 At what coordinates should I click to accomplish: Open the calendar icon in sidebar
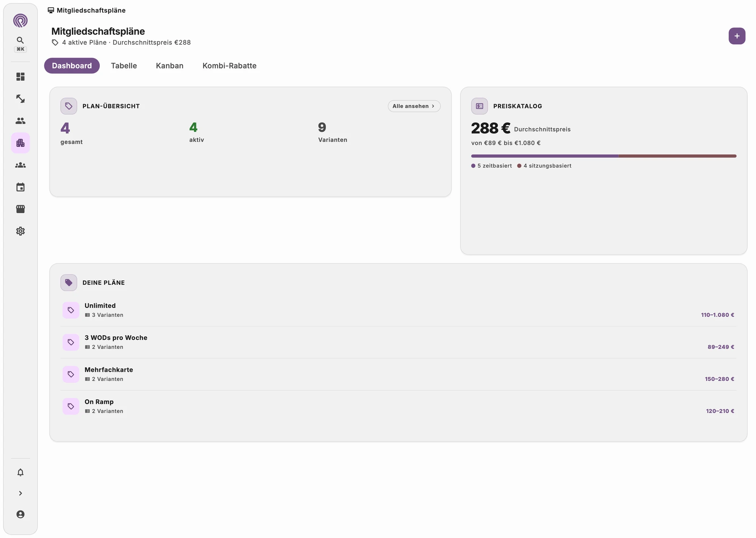pos(20,187)
